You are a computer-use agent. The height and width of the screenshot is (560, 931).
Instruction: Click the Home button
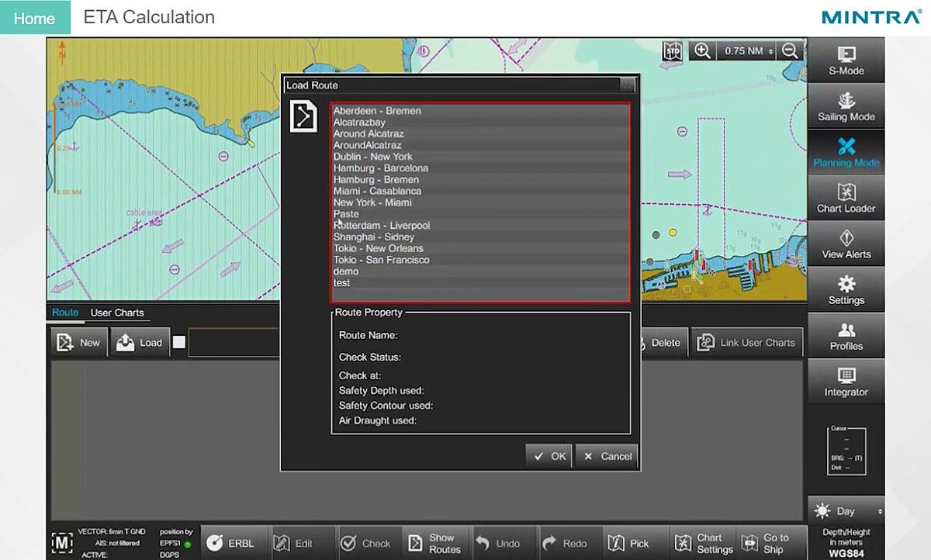(x=35, y=18)
